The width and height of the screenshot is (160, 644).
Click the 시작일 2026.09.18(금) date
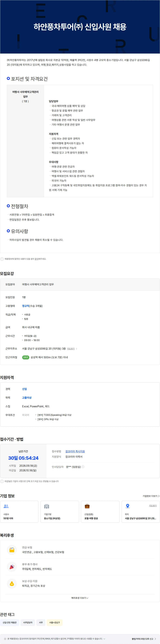pos(28,466)
